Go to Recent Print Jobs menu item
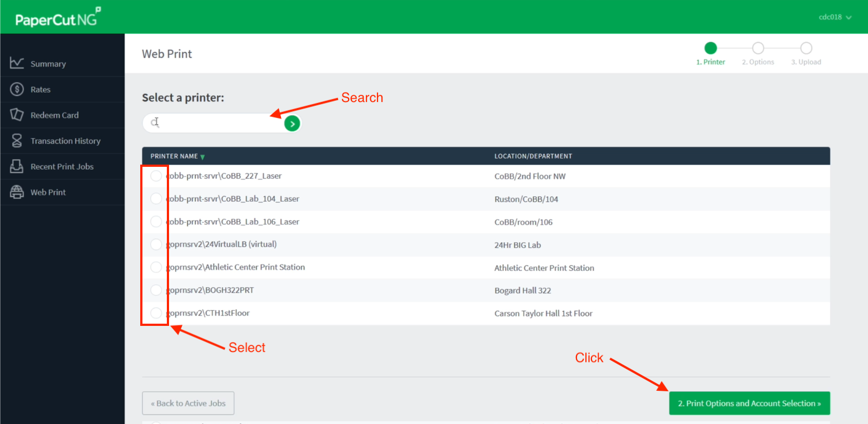 pos(62,166)
